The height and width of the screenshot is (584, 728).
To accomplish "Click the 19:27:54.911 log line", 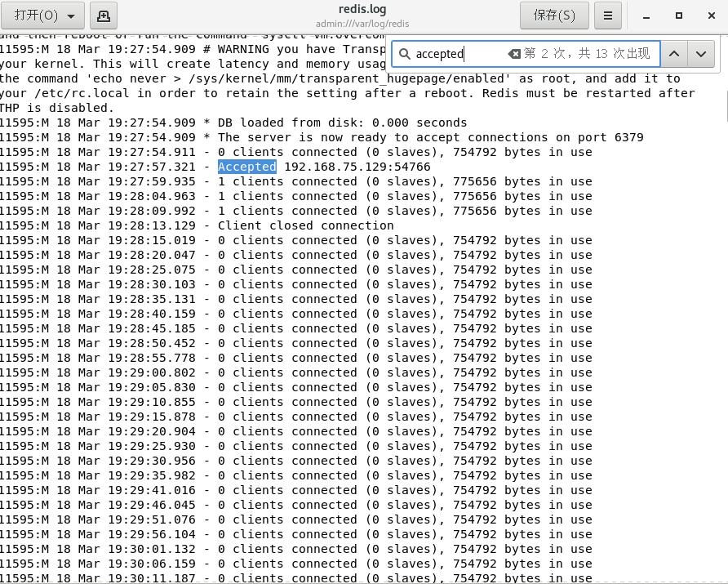I will point(296,153).
